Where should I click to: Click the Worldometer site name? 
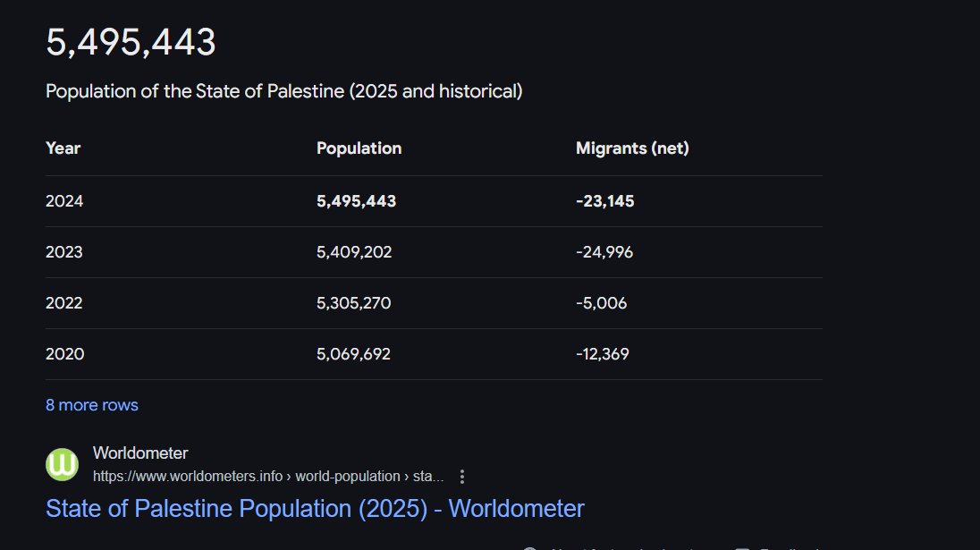tap(140, 453)
